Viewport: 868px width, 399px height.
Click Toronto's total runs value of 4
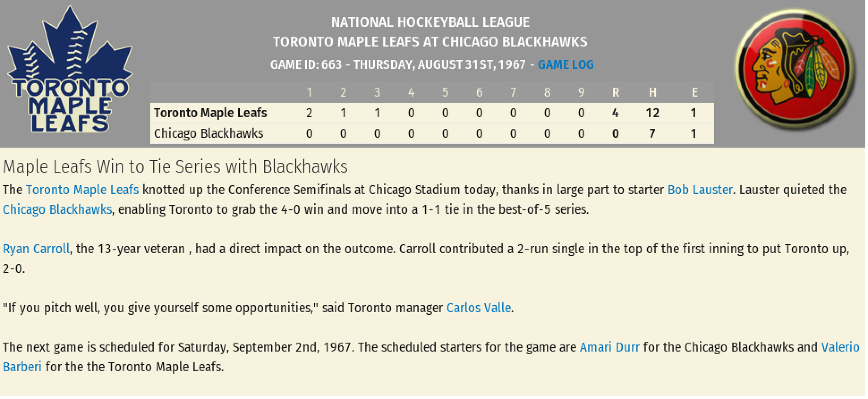click(x=615, y=113)
